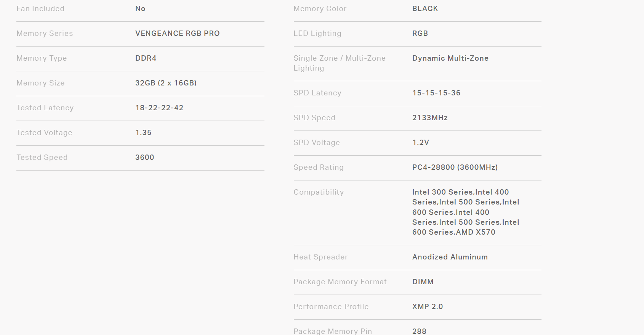Select the DDR4 memory type value
644x335 pixels.
[x=146, y=58]
